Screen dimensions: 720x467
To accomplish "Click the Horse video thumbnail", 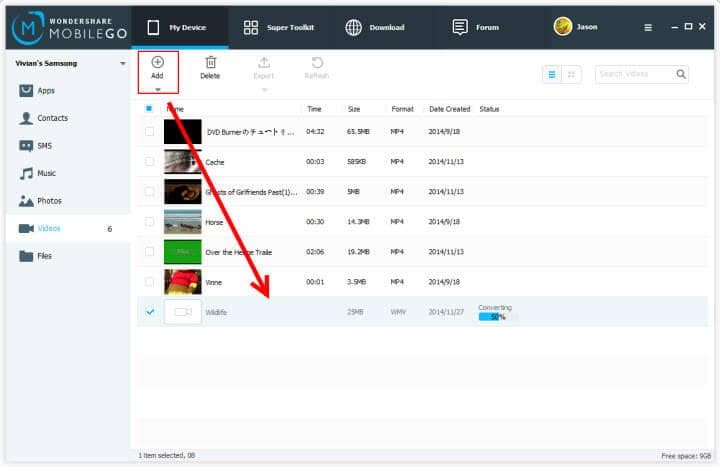I will [183, 222].
